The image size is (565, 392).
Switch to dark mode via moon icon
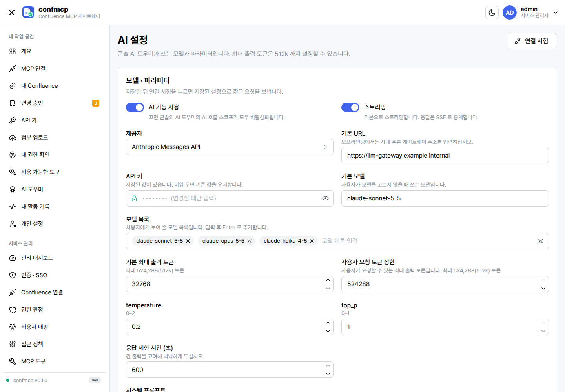click(492, 13)
